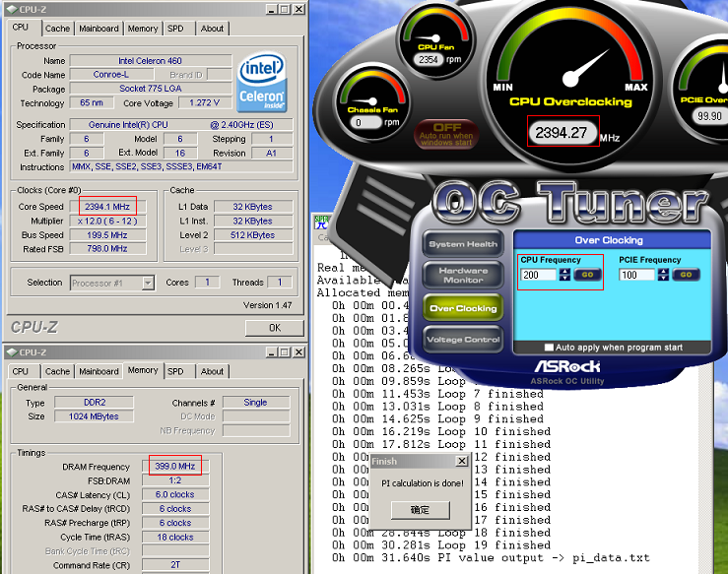
Task: Click the memory Size value 1024 MBytes
Action: [x=94, y=416]
